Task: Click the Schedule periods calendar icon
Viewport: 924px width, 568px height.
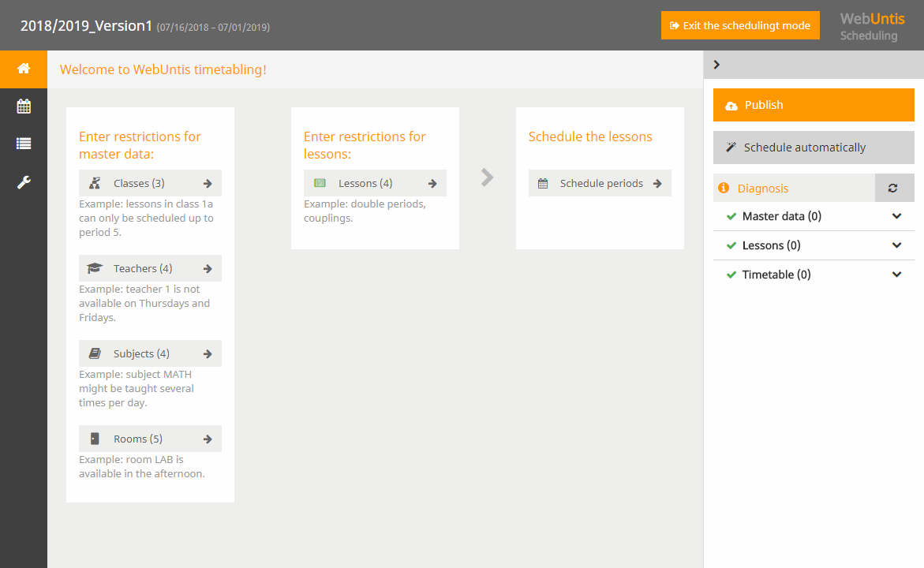Action: point(544,184)
